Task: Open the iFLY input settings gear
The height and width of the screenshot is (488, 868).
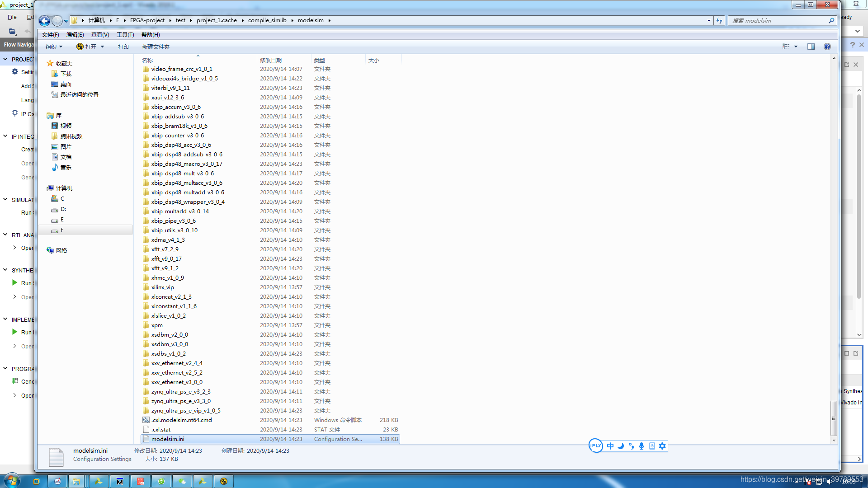Action: (662, 446)
